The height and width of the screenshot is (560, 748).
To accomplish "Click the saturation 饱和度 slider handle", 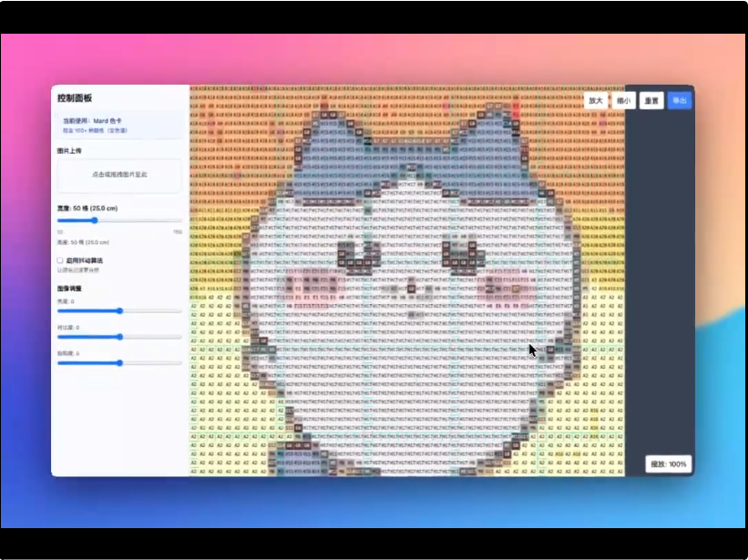I will tap(120, 362).
